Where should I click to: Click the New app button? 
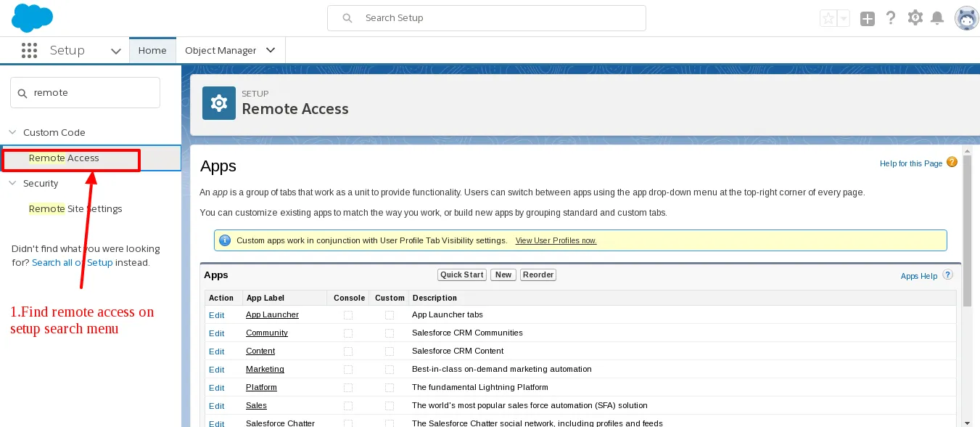503,274
